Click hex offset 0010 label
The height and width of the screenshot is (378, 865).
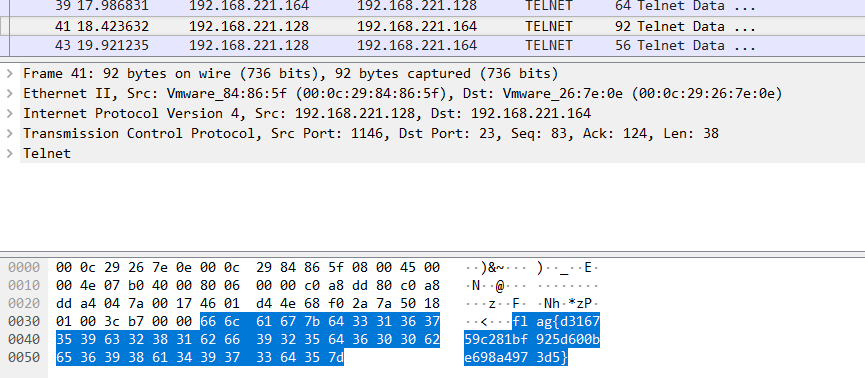tap(24, 286)
